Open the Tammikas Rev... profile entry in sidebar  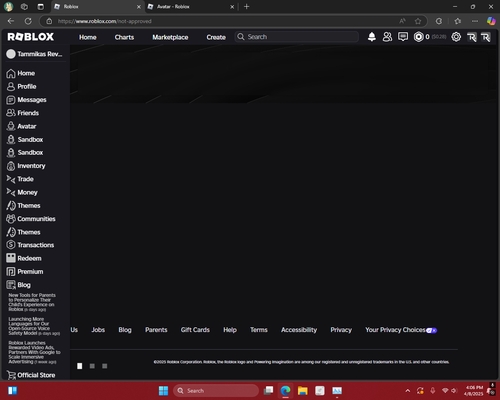(x=35, y=54)
